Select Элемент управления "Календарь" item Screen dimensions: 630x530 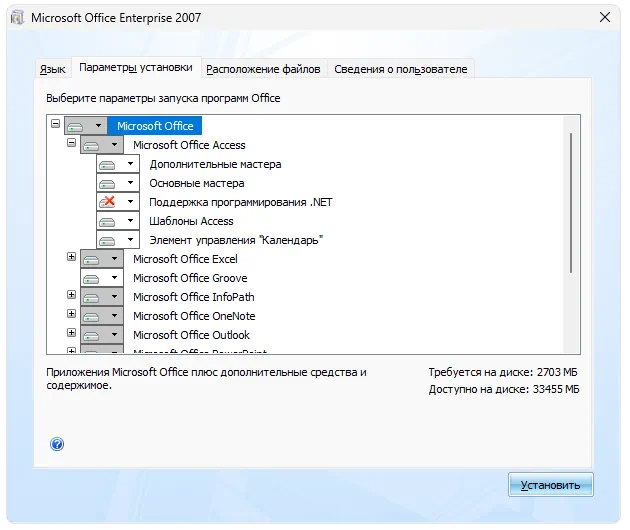pyautogui.click(x=236, y=240)
